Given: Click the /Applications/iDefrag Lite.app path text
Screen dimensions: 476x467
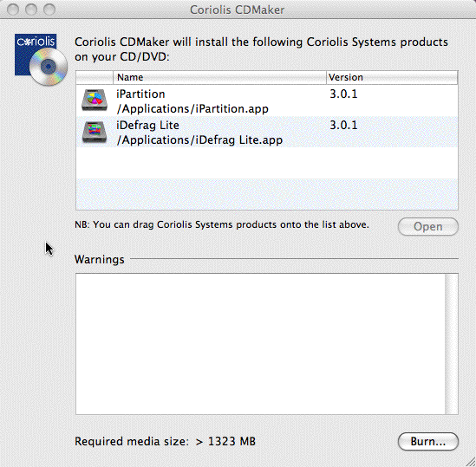Looking at the screenshot, I should coord(199,139).
